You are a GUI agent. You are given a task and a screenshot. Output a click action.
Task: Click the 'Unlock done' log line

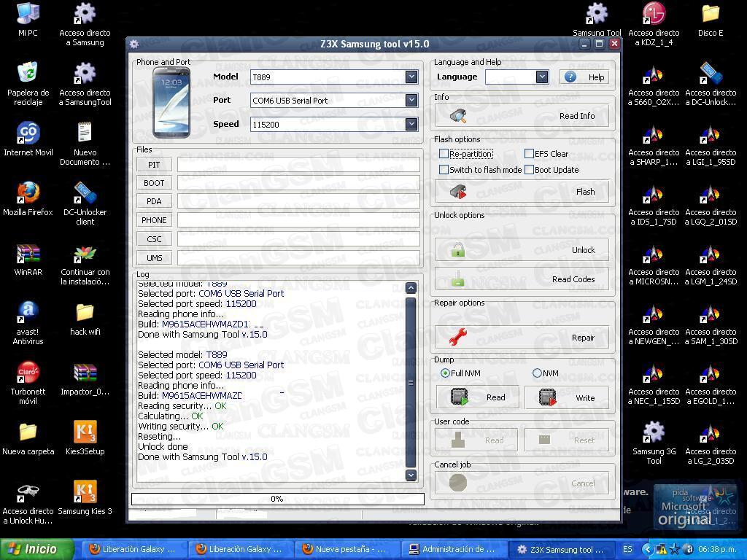coord(163,447)
